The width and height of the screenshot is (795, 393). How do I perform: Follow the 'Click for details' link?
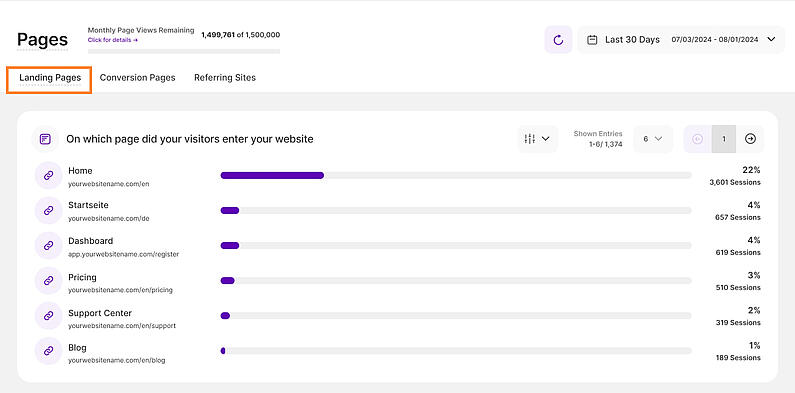tap(113, 40)
